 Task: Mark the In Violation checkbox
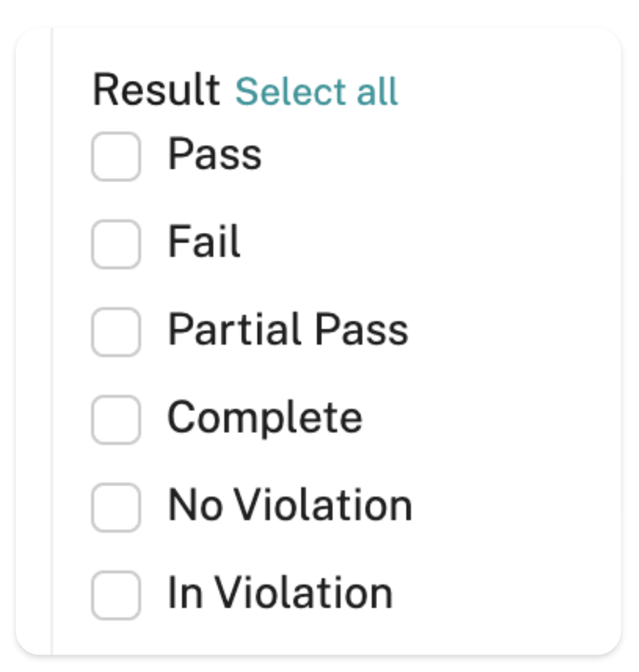[x=116, y=595]
